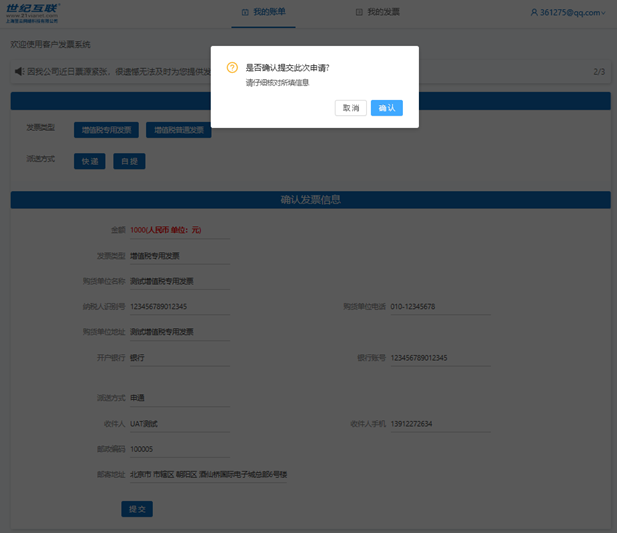Screen dimensions: 617x533
Task: Click the announcement speaker icon
Action: tap(19, 72)
